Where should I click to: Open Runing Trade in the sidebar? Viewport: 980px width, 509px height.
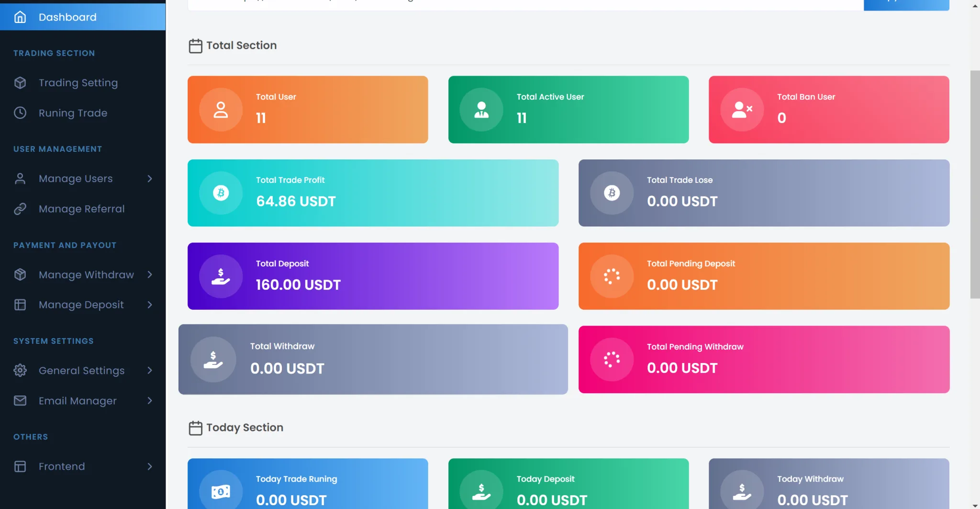tap(73, 113)
